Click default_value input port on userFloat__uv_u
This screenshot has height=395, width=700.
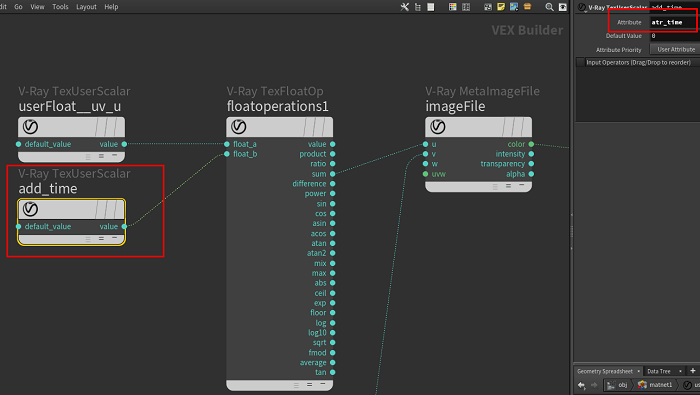pyautogui.click(x=18, y=144)
